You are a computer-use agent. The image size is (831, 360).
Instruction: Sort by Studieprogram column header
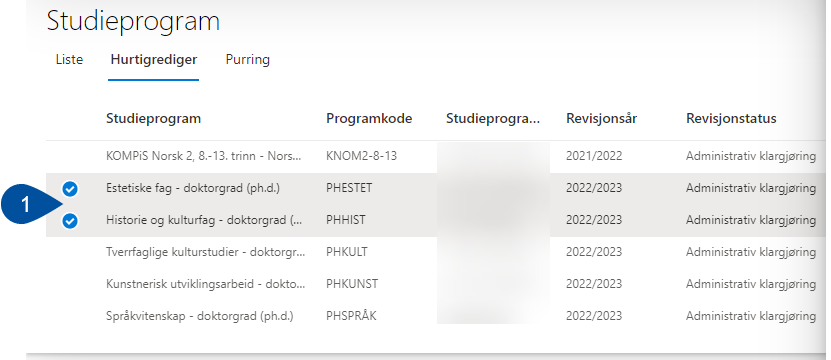tap(153, 118)
